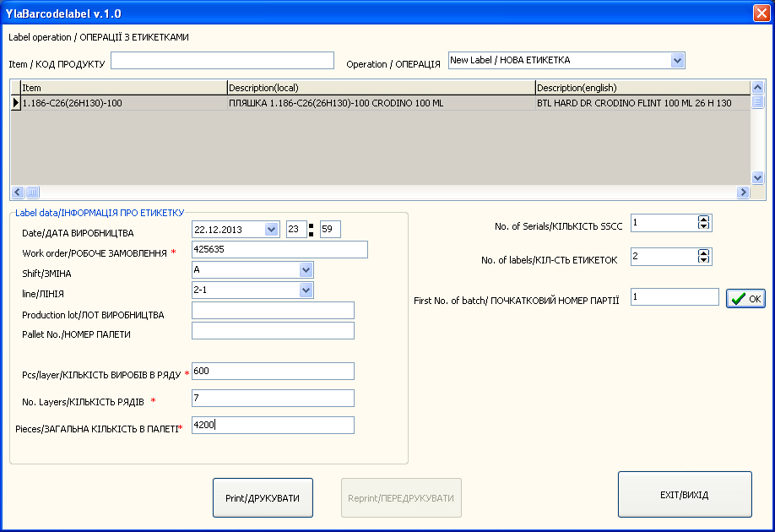
Task: Click the No. of Serials spinner arrows
Action: coord(704,223)
